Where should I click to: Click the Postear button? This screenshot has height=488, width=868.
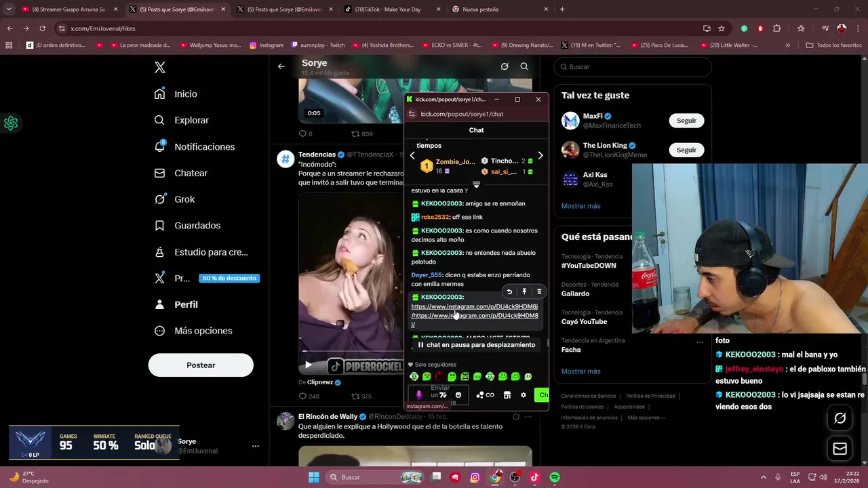(x=201, y=365)
